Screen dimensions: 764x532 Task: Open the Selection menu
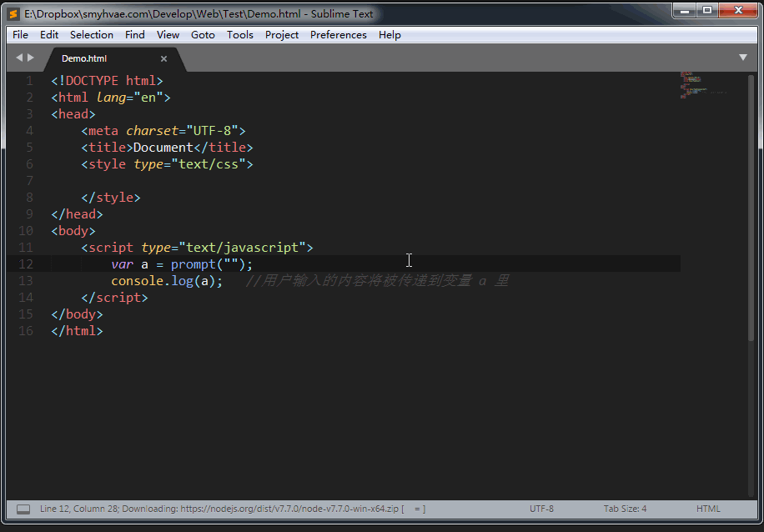(92, 34)
